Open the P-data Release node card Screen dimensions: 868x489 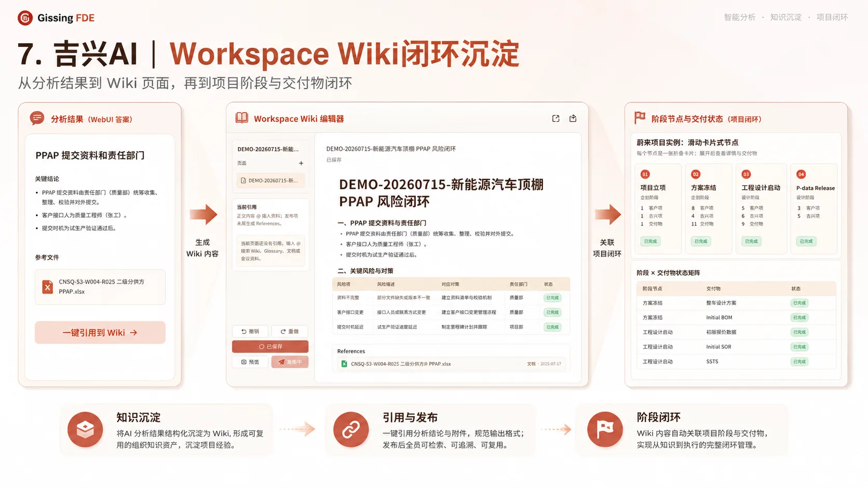(814, 208)
